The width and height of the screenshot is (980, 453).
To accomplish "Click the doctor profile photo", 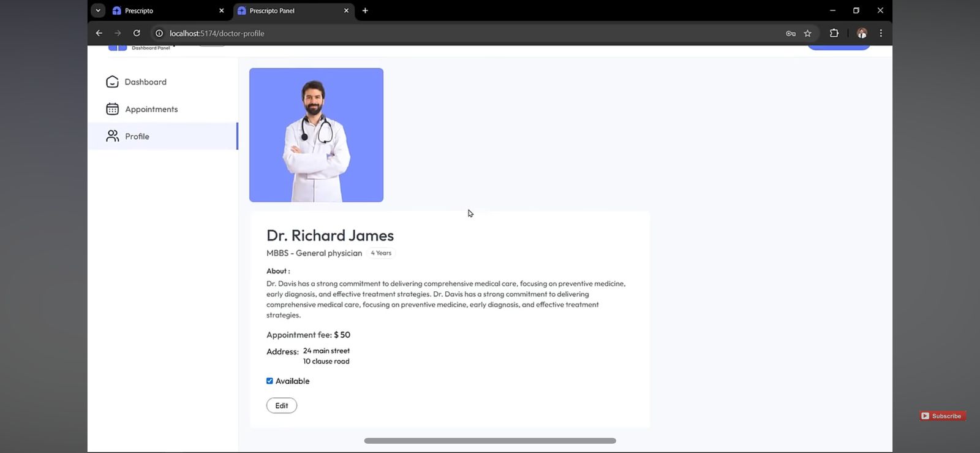I will 316,135.
